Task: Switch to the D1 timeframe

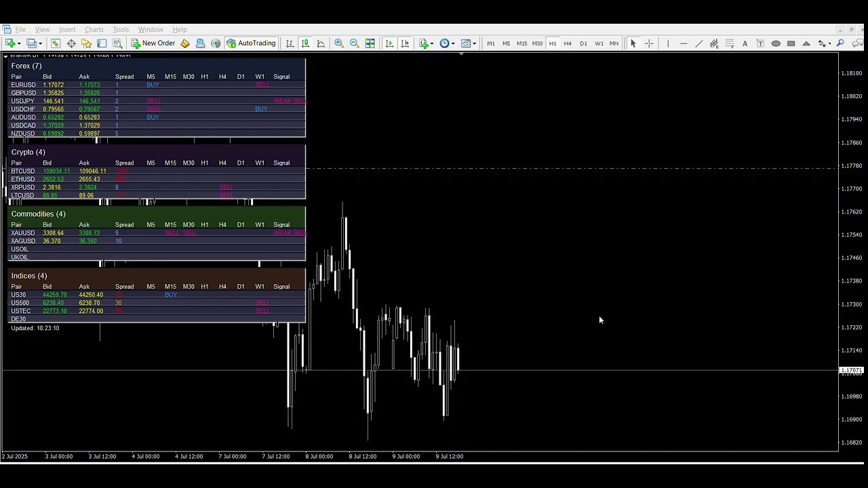Action: point(583,43)
